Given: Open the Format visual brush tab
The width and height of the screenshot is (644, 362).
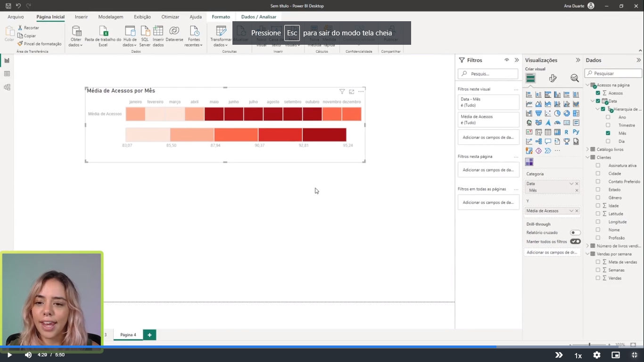Looking at the screenshot, I should pos(553,78).
